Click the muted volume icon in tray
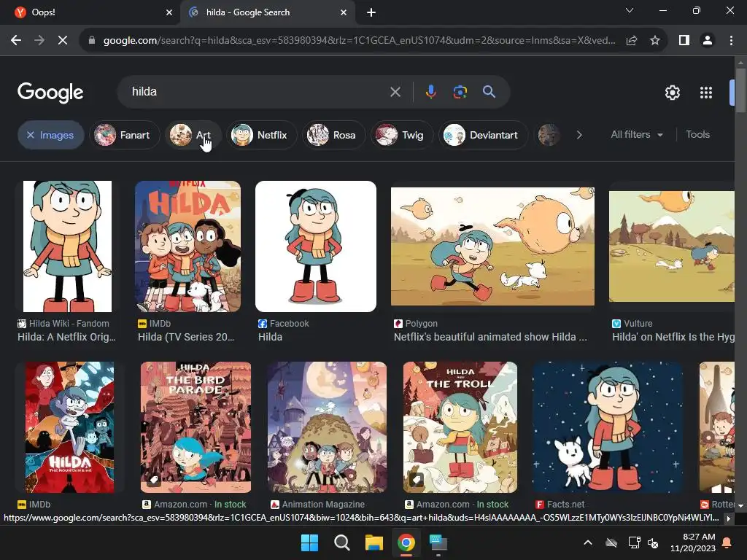 coord(653,542)
